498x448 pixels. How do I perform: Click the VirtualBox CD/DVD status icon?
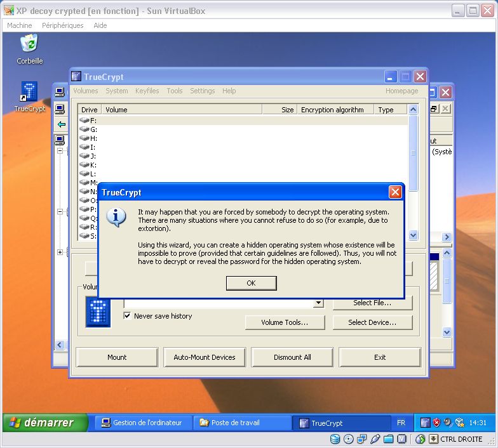pos(348,439)
